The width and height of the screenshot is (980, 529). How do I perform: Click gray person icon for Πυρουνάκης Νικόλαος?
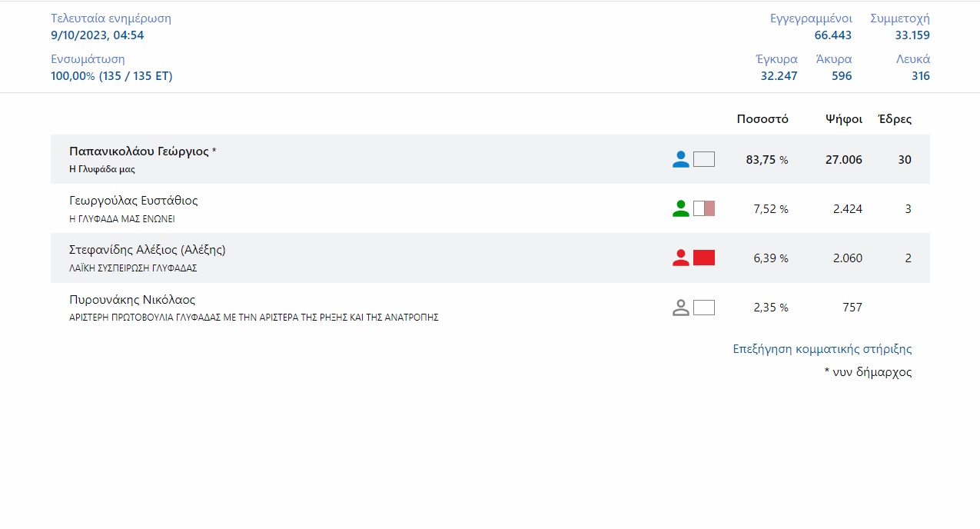click(680, 308)
